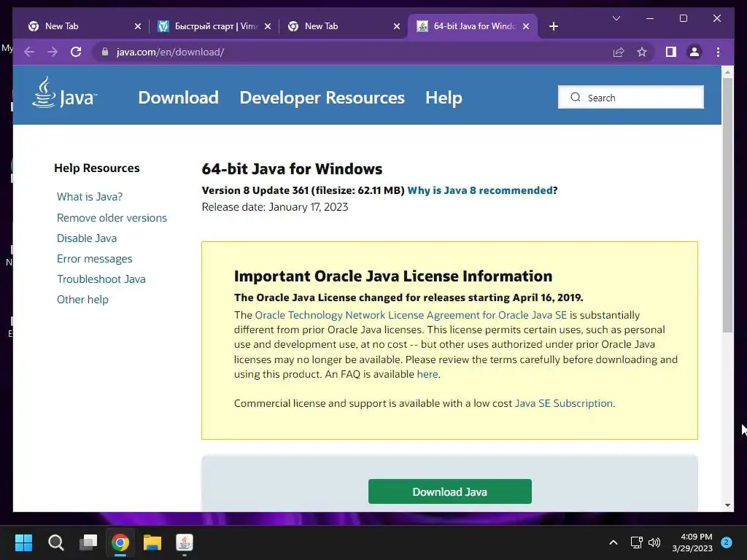
Task: Open File Explorer from the taskbar
Action: click(x=152, y=542)
